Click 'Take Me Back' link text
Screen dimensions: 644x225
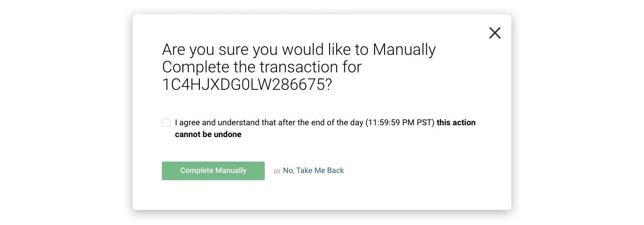coord(320,171)
